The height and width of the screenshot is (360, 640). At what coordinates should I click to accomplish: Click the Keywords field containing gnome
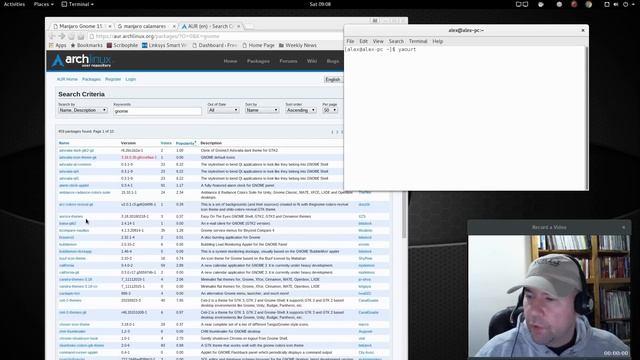[158, 111]
